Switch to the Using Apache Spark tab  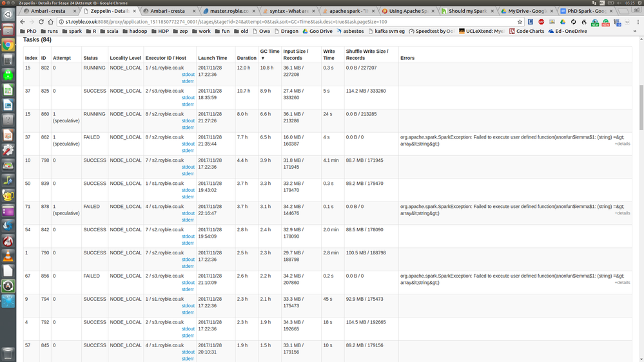pyautogui.click(x=407, y=11)
